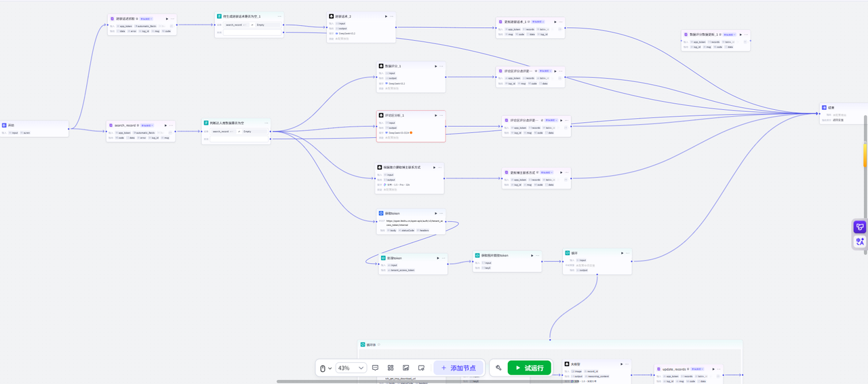Open more options on 获取token node
Screen dimensions: 868x384
441,213
